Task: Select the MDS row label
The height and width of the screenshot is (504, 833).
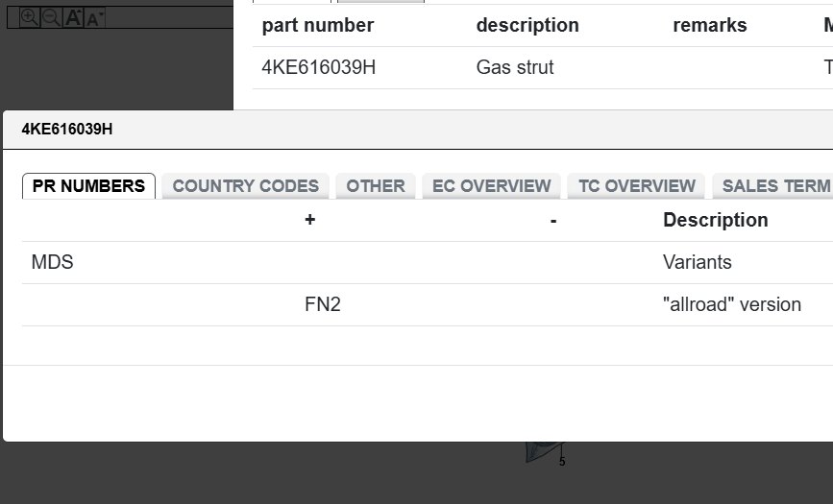Action: pyautogui.click(x=53, y=262)
